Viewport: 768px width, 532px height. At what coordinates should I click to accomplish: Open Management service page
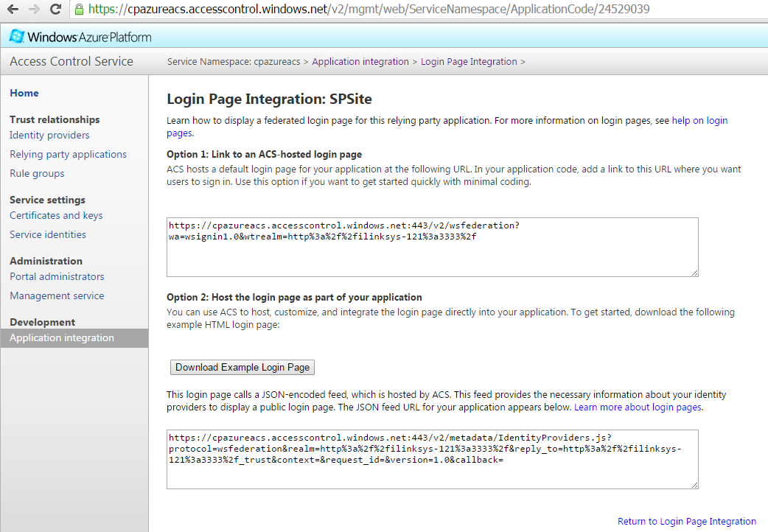(x=57, y=296)
